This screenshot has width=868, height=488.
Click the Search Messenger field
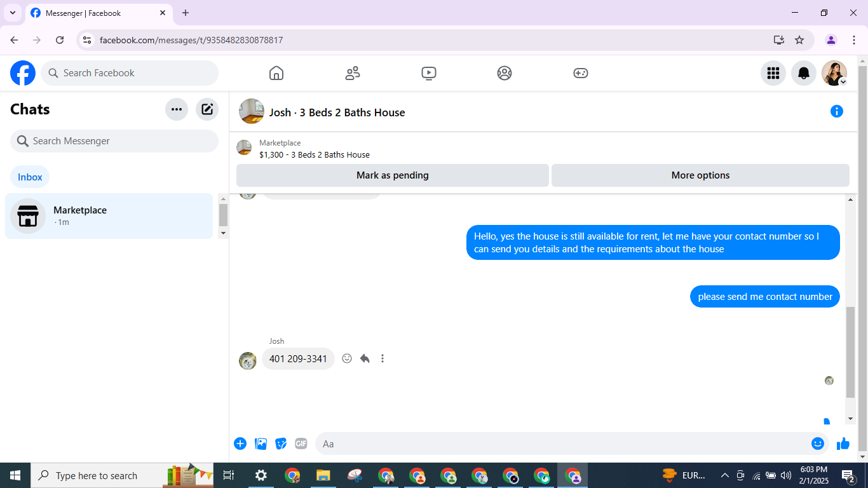point(114,141)
